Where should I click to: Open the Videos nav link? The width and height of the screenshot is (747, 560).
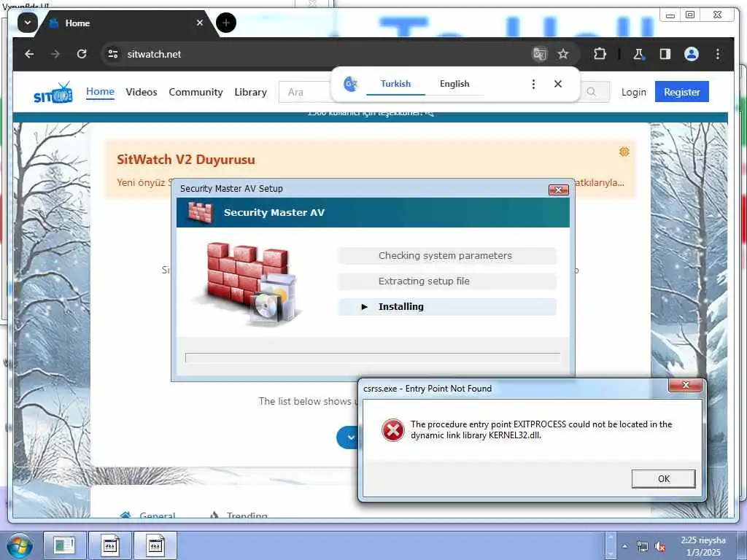click(x=142, y=92)
